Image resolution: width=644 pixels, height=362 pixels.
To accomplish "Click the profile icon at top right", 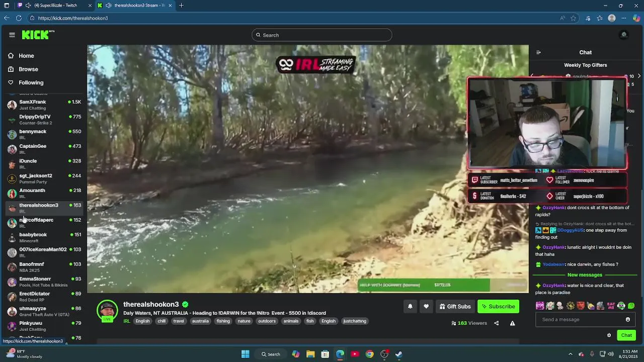I will tap(624, 35).
